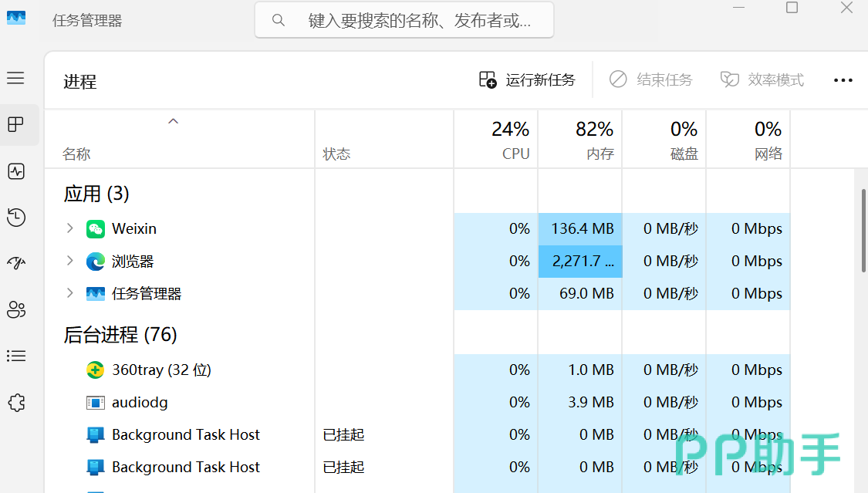Click the Task Manager logo in title bar
The width and height of the screenshot is (868, 493).
16,18
